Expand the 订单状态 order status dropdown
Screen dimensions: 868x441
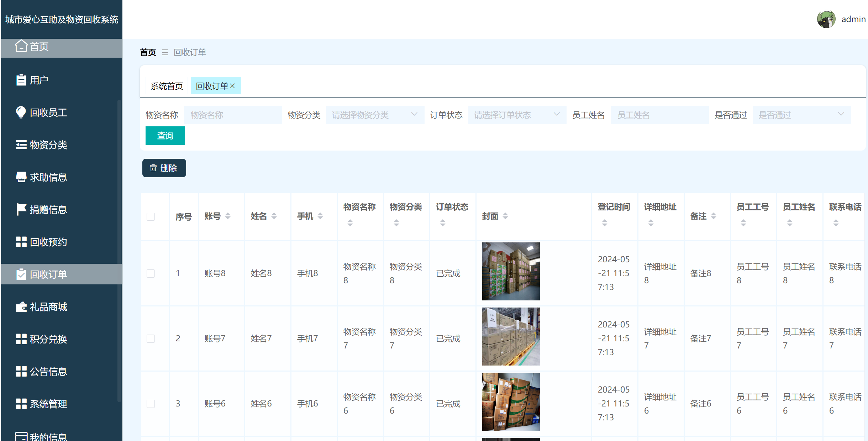517,115
